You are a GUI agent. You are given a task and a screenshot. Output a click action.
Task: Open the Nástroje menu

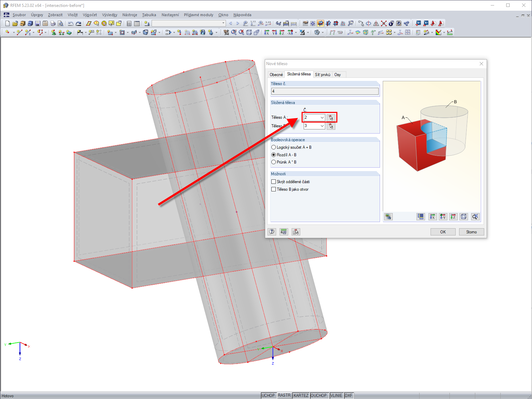pos(130,15)
